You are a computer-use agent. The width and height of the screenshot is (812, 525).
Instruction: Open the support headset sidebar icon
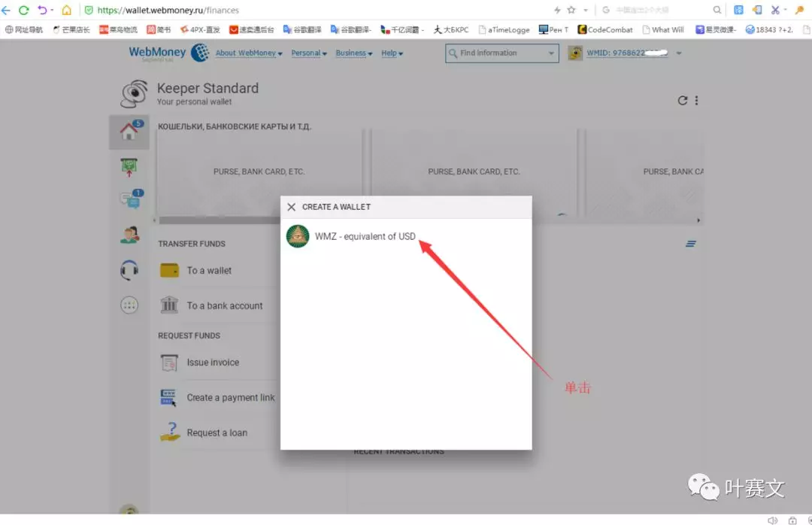pos(129,270)
